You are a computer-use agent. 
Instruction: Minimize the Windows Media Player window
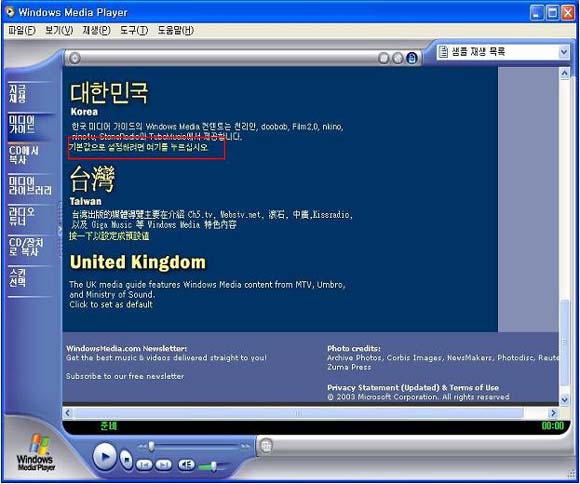[537, 13]
